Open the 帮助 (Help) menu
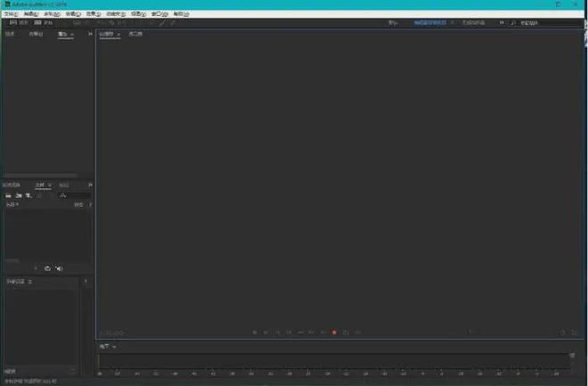 [181, 14]
